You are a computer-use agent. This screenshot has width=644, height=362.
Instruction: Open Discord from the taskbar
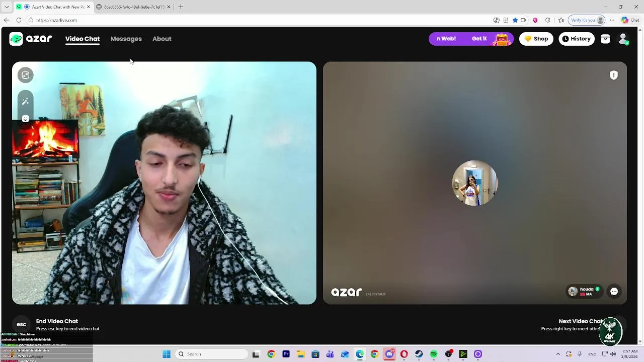point(389,354)
